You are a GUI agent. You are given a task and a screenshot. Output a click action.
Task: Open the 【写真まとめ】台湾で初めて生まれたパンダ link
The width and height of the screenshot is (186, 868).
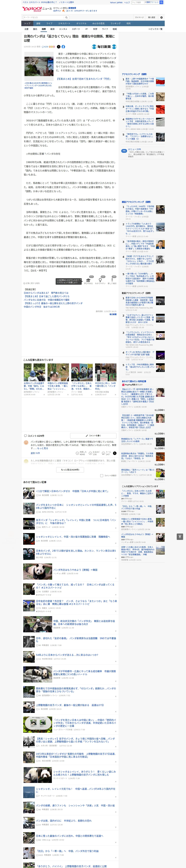(x=83, y=79)
